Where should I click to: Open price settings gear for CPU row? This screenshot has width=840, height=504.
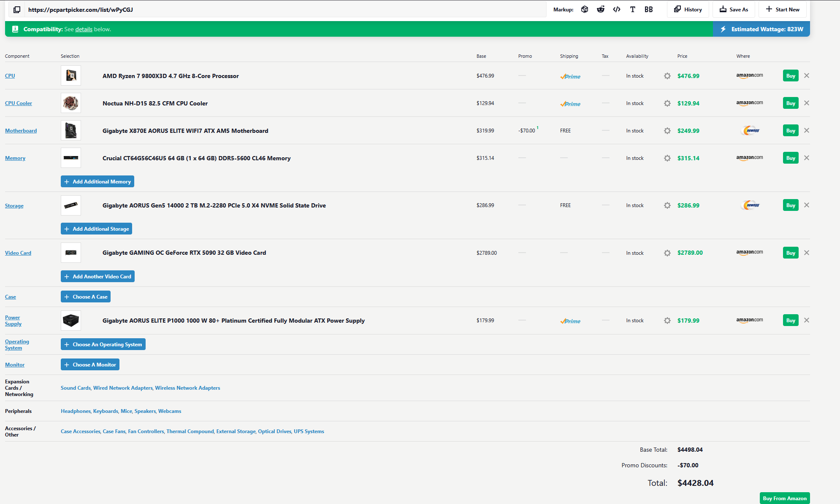667,76
